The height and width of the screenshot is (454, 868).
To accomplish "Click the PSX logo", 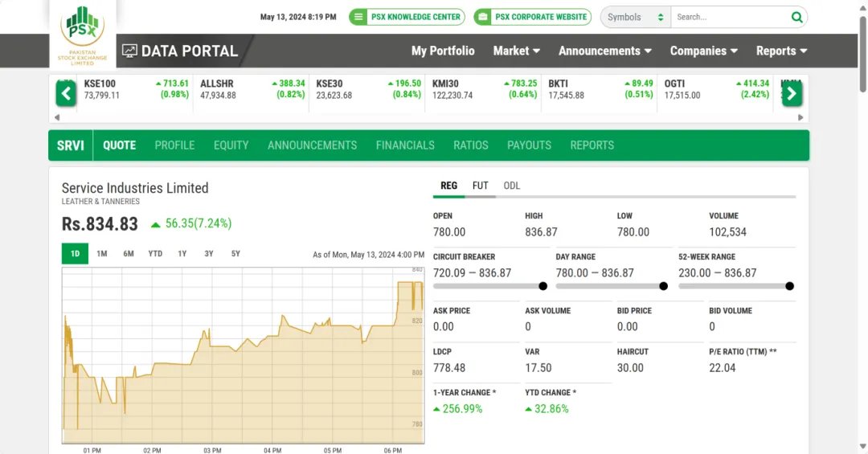I will coord(83,35).
